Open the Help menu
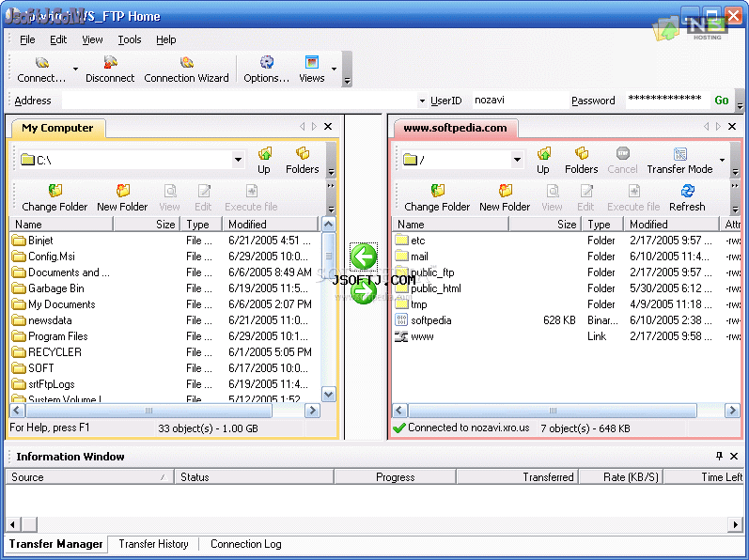Screen dimensions: 749x560 click(165, 39)
